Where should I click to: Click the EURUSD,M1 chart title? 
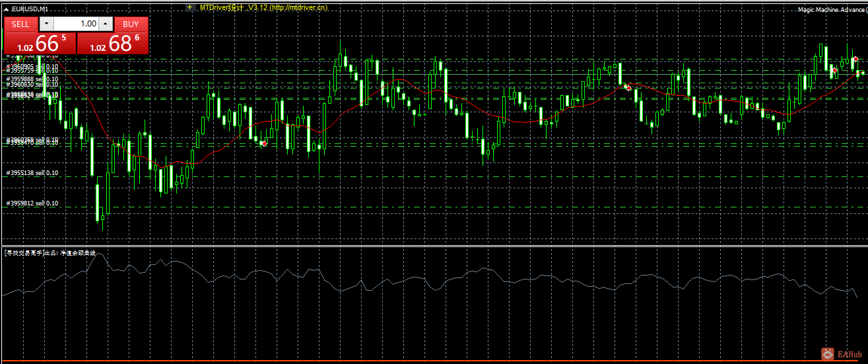click(30, 9)
